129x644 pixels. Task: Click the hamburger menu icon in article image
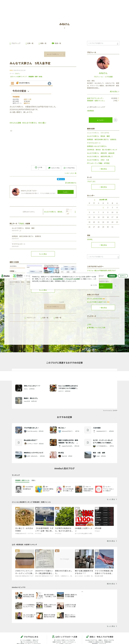tap(12, 83)
